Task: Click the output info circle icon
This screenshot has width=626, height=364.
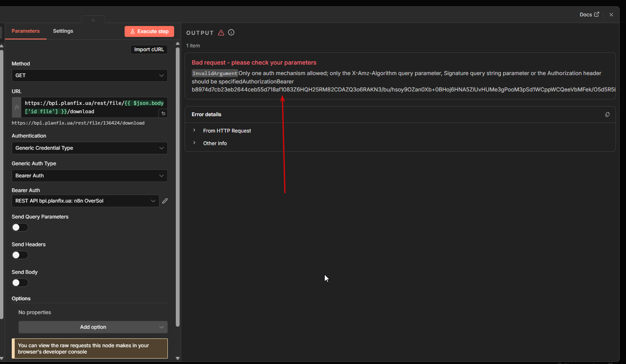Action: [x=231, y=32]
